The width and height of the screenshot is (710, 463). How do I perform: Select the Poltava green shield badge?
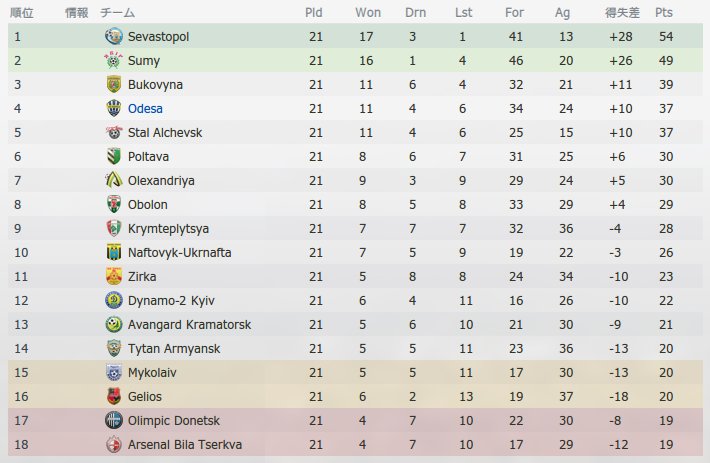pyautogui.click(x=114, y=156)
